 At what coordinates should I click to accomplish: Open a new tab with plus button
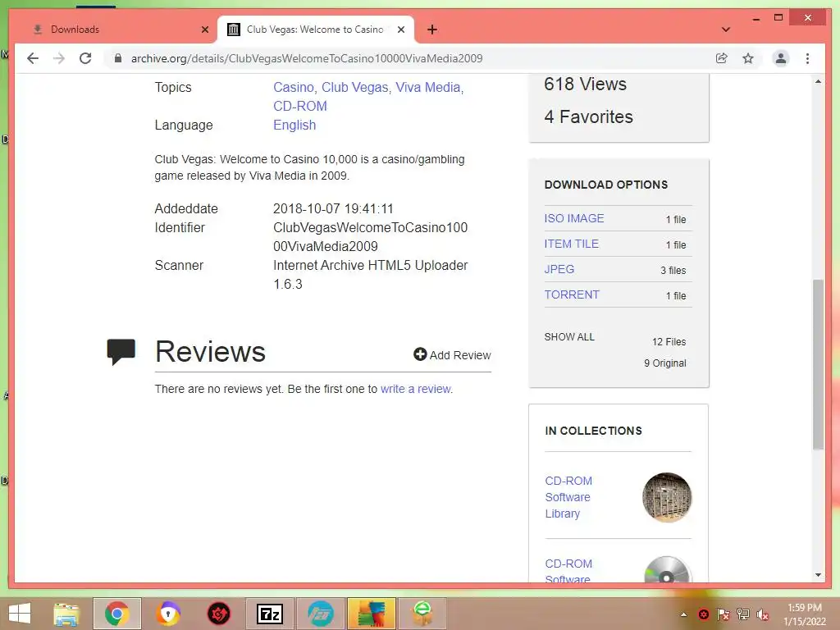click(432, 30)
